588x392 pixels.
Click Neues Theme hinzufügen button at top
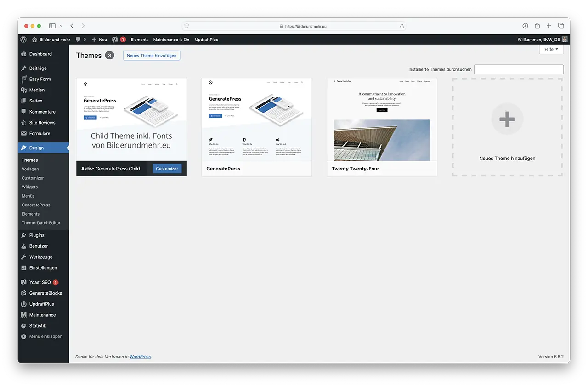click(152, 56)
